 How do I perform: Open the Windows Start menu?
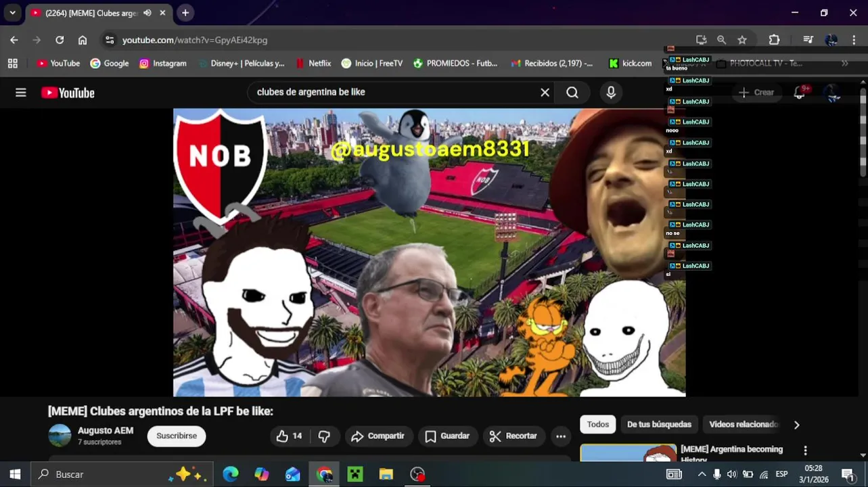15,474
